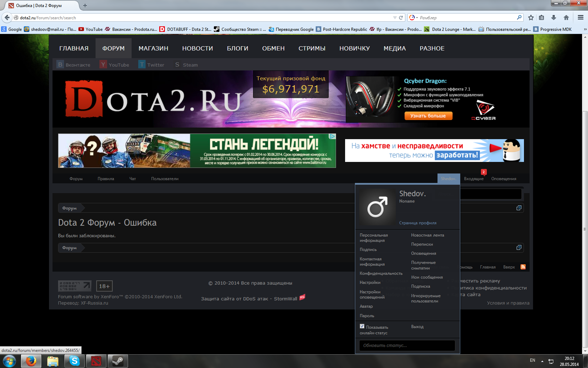Open the Пользователи forum subnav link
This screenshot has height=368, width=588.
coord(165,179)
